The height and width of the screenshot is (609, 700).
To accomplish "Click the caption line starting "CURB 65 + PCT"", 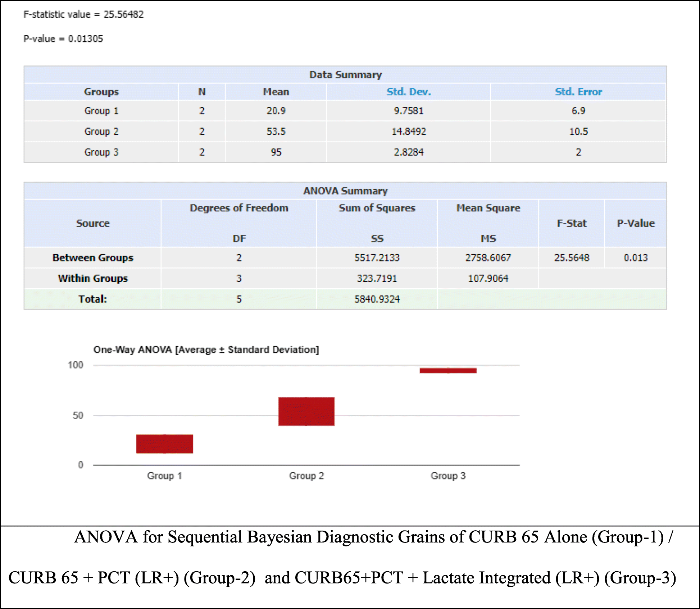I will pos(342,578).
